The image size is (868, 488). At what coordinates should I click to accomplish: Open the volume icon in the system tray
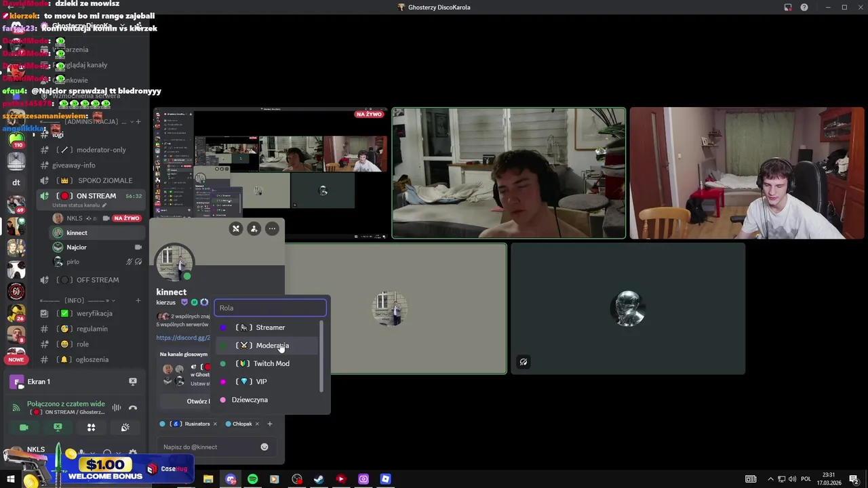tap(793, 479)
